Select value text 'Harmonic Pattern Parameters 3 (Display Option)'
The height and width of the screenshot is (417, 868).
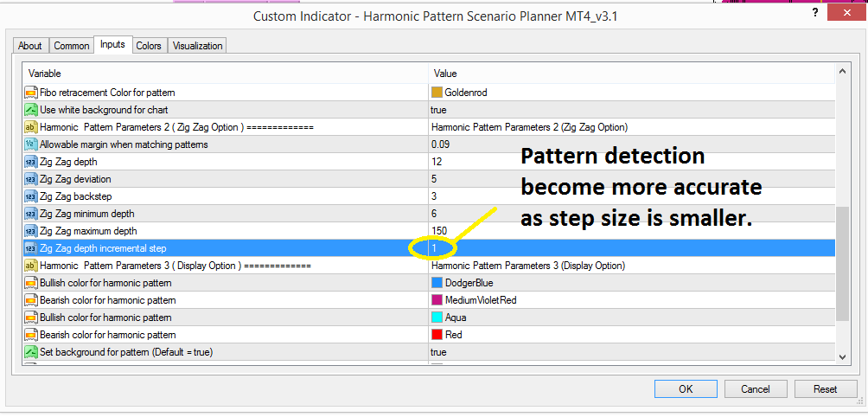tap(528, 266)
